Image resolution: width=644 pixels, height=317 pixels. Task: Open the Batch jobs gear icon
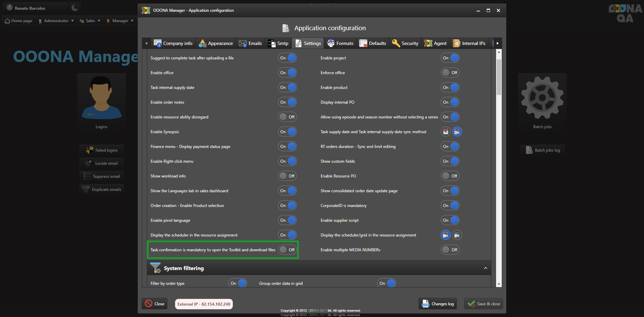(x=542, y=98)
